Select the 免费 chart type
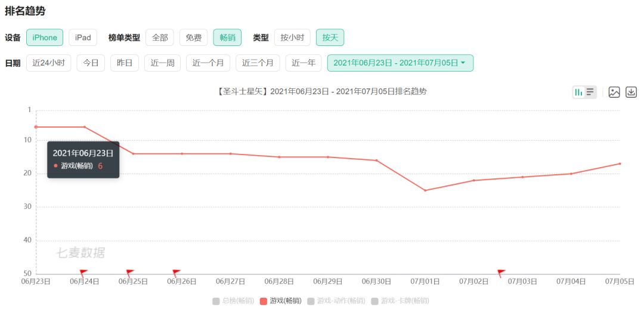The image size is (644, 312). [x=193, y=38]
